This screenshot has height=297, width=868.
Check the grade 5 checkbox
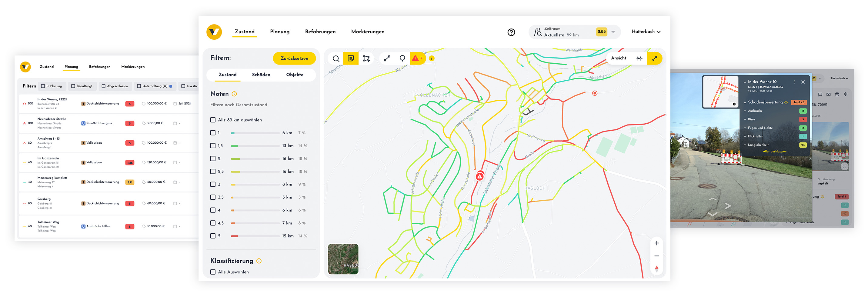tap(213, 236)
